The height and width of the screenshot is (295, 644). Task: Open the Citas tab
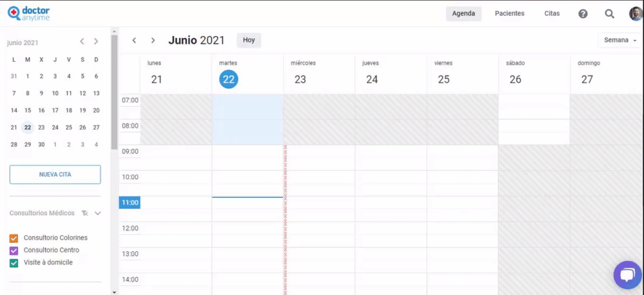click(x=552, y=14)
